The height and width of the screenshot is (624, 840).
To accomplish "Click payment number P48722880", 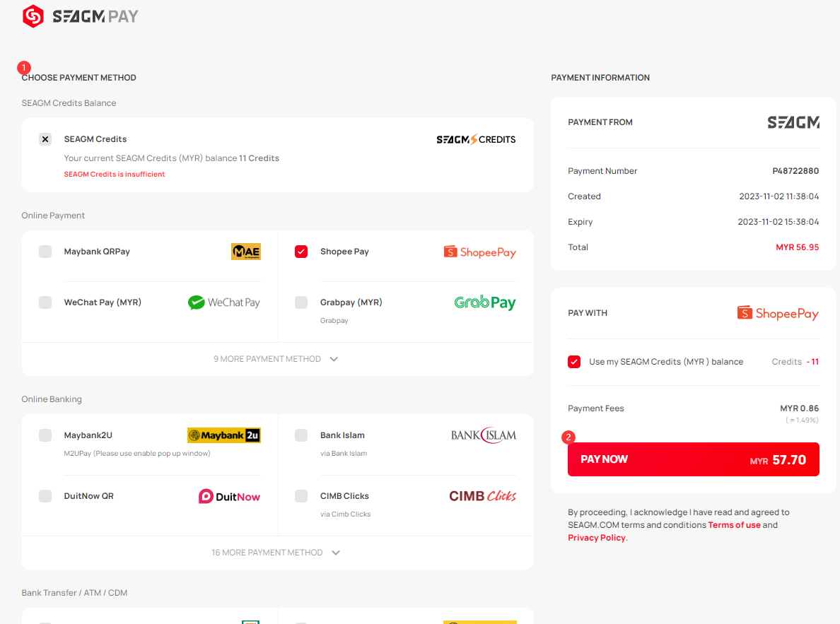I will tap(795, 171).
